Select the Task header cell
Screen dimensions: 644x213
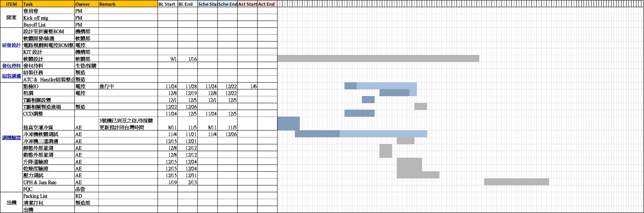coord(48,4)
